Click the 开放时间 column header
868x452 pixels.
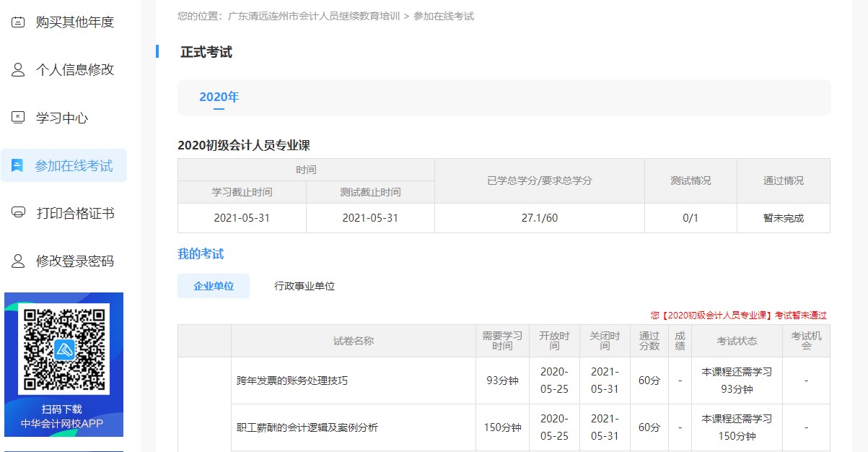point(554,341)
